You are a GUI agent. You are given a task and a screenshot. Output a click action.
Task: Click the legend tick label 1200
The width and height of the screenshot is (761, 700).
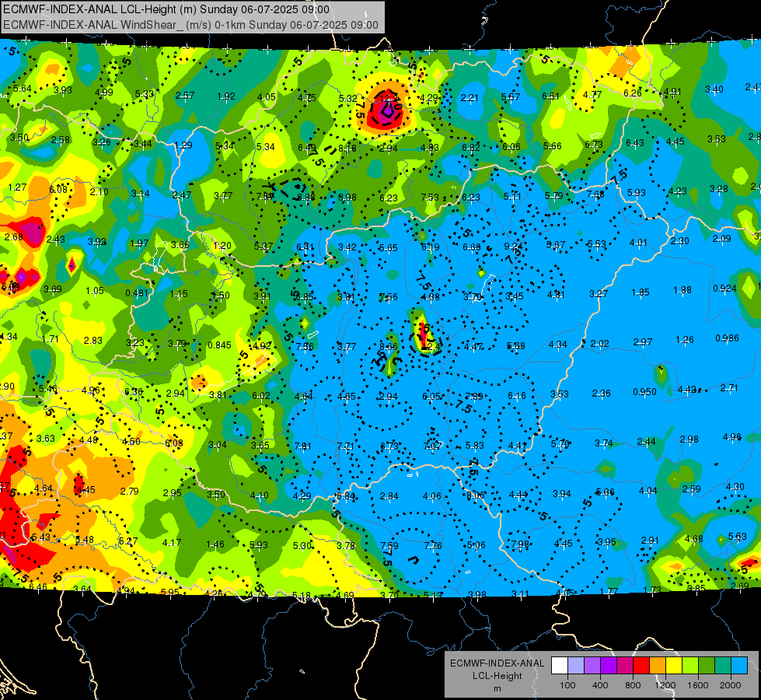pos(665,685)
